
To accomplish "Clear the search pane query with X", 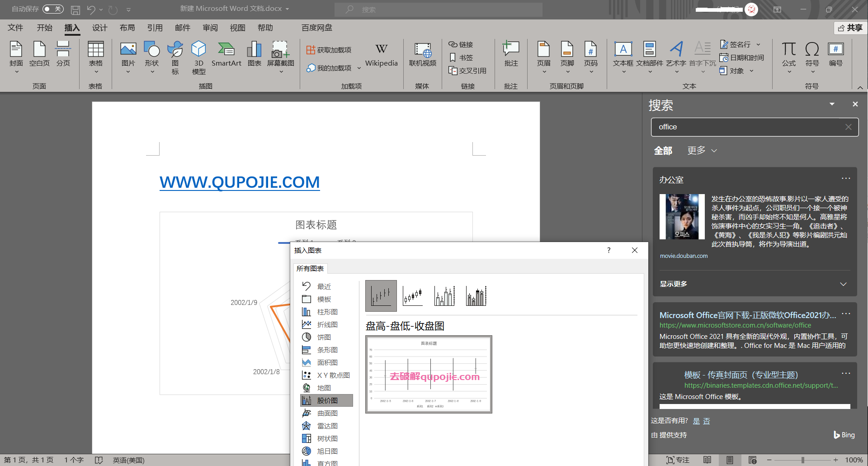I will [848, 127].
